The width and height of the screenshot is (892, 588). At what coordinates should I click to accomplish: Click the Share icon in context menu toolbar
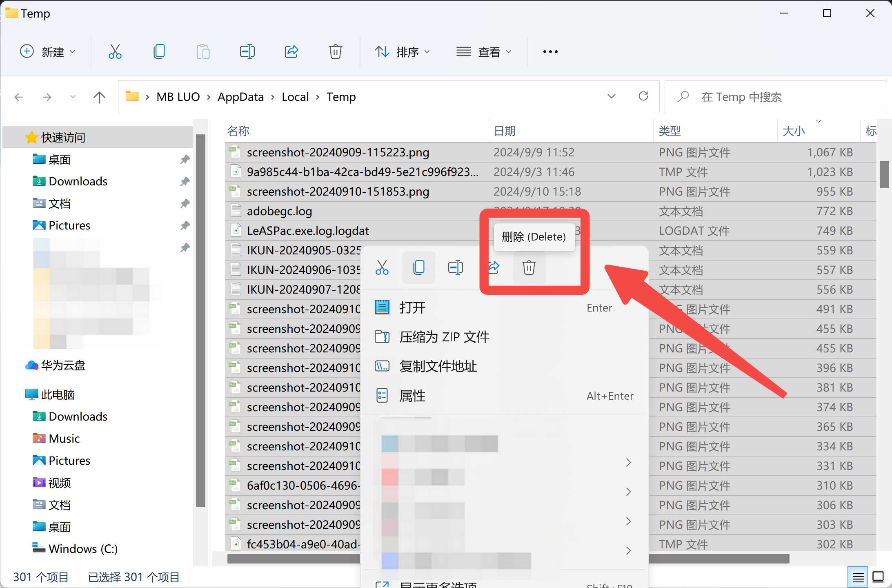click(x=492, y=267)
